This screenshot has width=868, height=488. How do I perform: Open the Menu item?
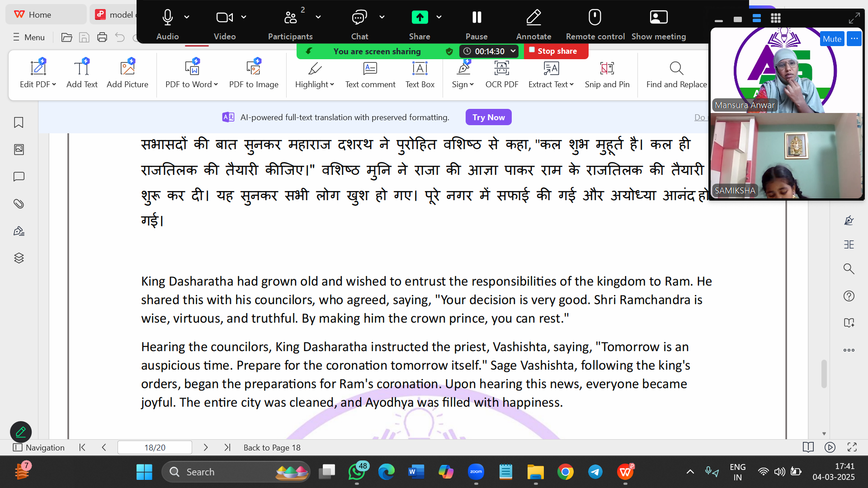pos(29,37)
